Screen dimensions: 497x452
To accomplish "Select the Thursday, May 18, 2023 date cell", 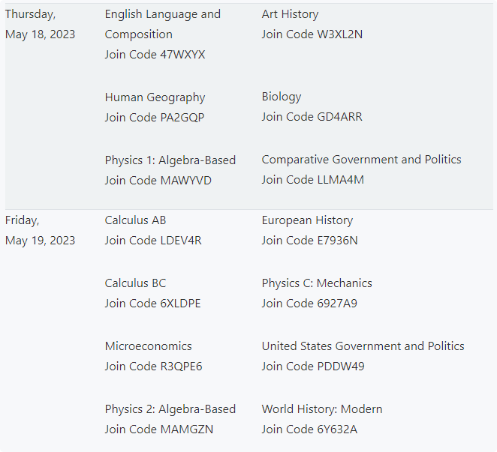I will click(x=40, y=24).
